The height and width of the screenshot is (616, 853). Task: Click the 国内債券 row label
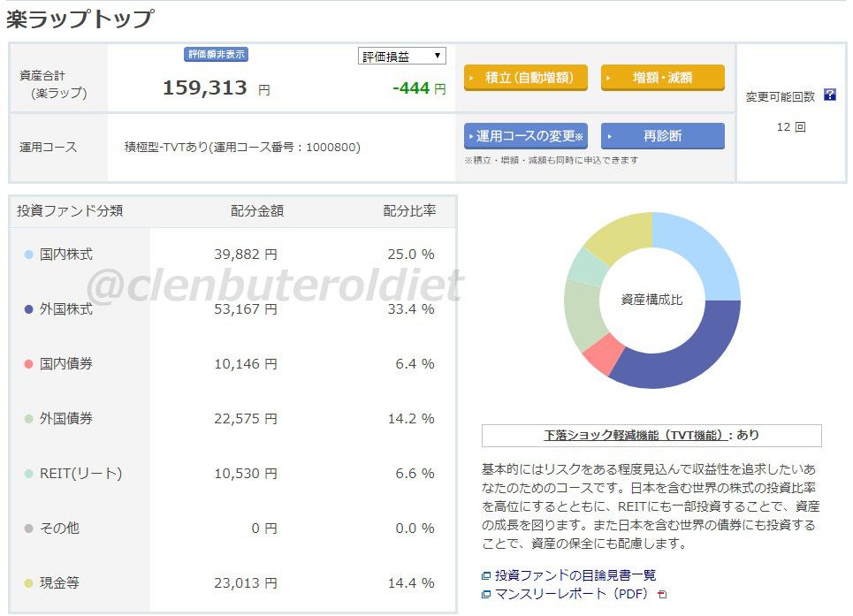pyautogui.click(x=65, y=364)
